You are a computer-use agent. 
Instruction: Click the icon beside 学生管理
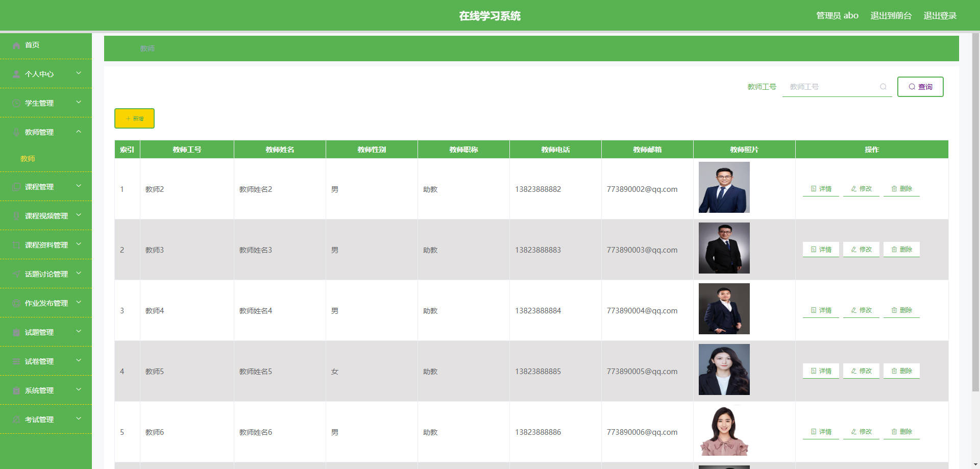(16, 104)
